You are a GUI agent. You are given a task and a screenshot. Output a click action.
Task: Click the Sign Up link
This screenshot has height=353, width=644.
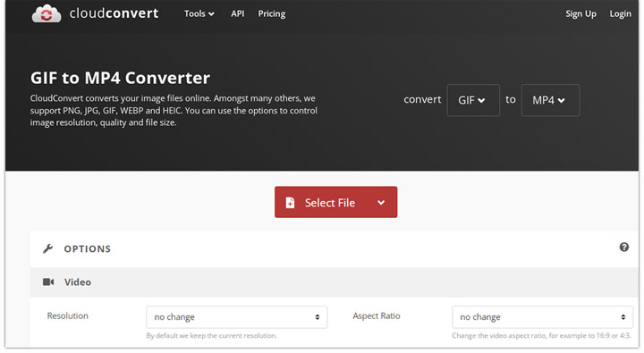pos(580,13)
